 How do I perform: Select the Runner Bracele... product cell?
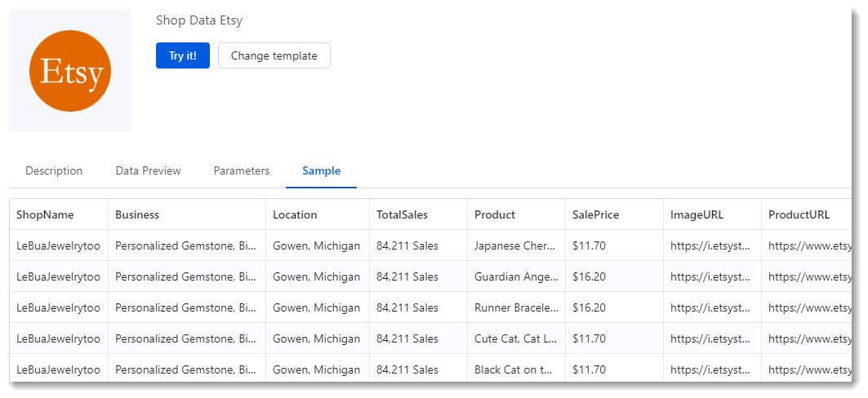coord(516,308)
